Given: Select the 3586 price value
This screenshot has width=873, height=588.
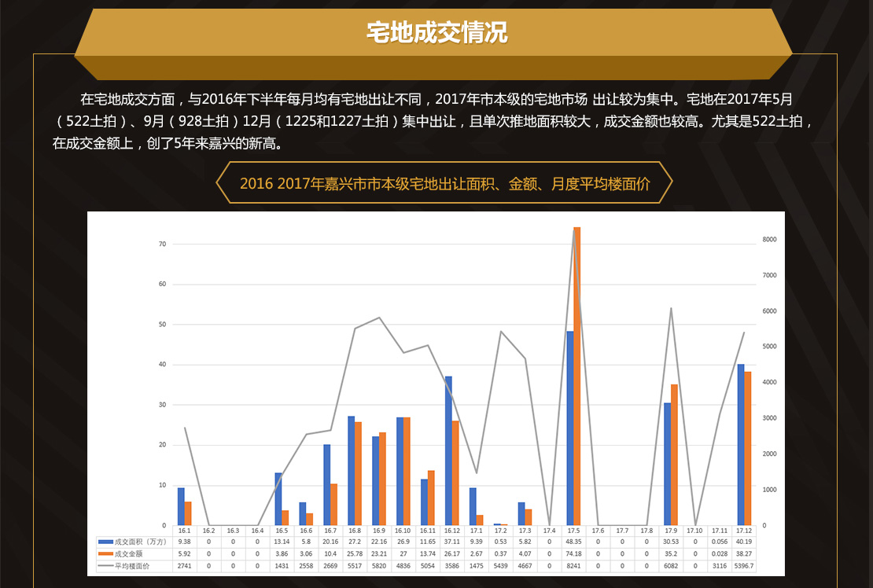Looking at the screenshot, I should (x=452, y=566).
